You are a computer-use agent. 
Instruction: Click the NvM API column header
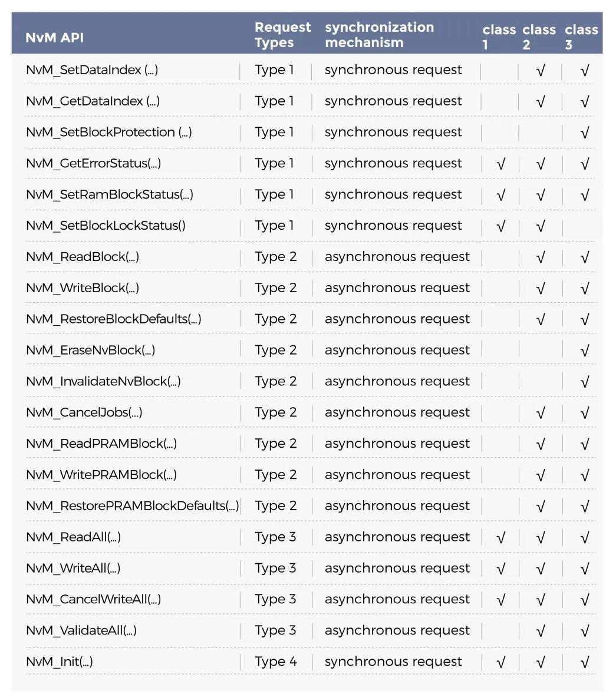55,37
